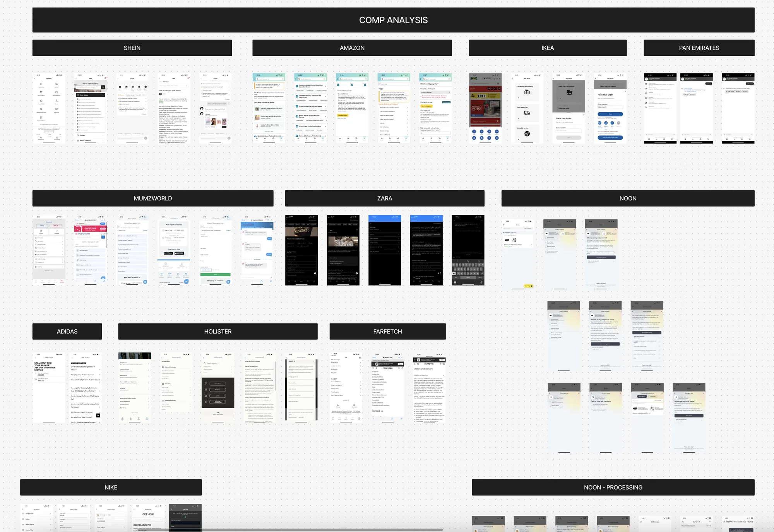Viewport: 774px width, 532px height.
Task: Open Farfetch Support menu screenshot
Action: [x=346, y=387]
